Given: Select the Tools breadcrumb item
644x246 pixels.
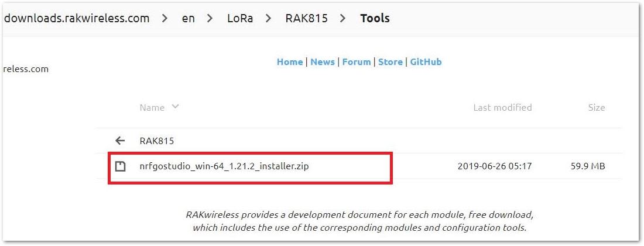Looking at the screenshot, I should [375, 19].
